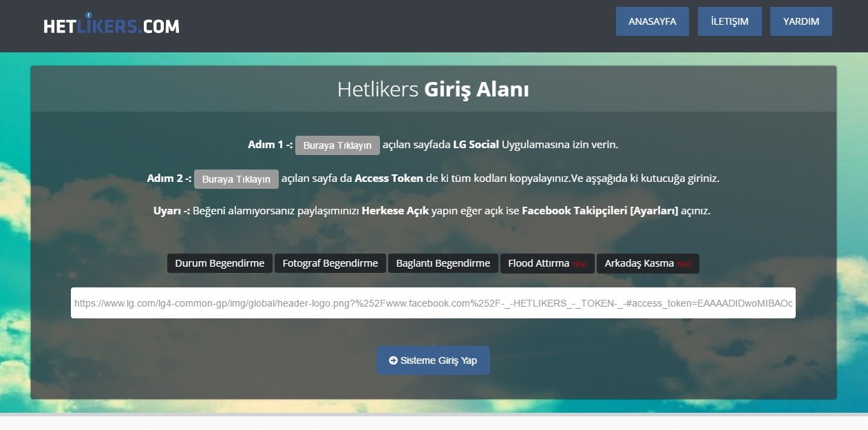
Task: Click the bold Herkese Açık text
Action: [395, 211]
